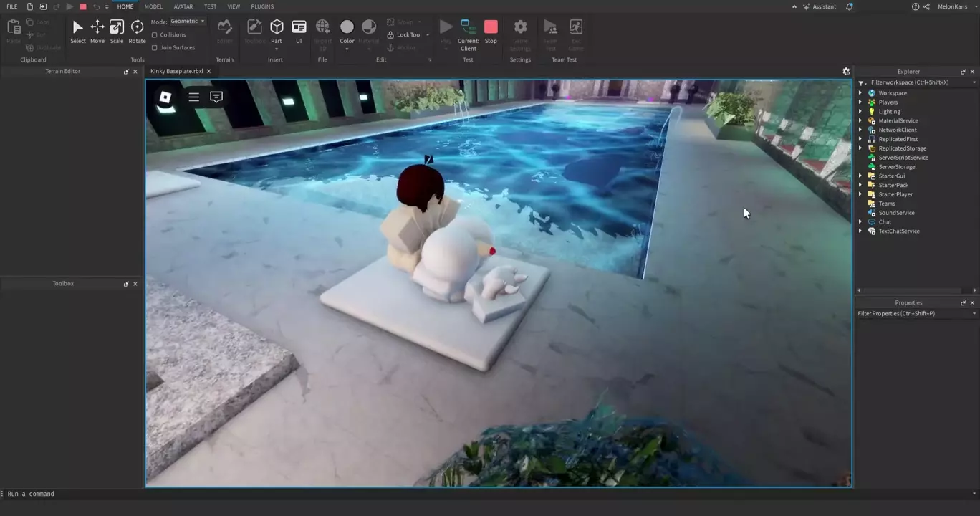The height and width of the screenshot is (516, 980).
Task: Open the Mode Geometric dropdown
Action: tap(188, 21)
